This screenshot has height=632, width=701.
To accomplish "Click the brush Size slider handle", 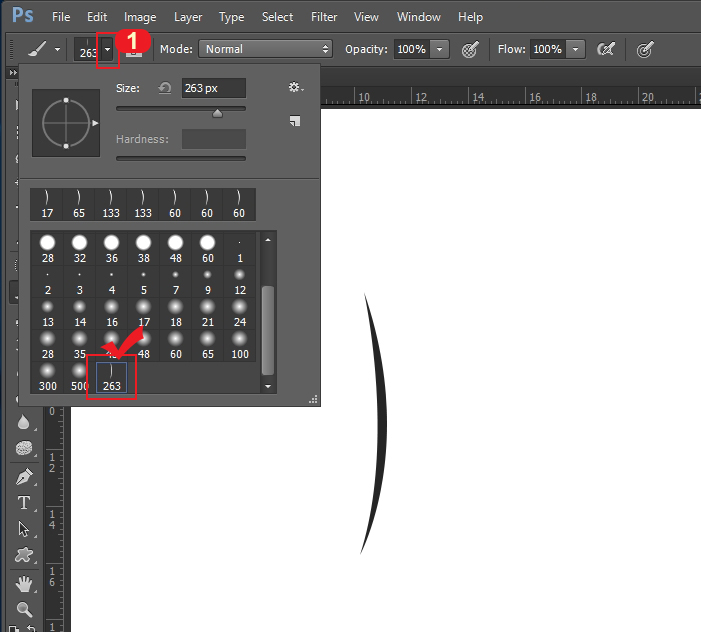I will (217, 113).
